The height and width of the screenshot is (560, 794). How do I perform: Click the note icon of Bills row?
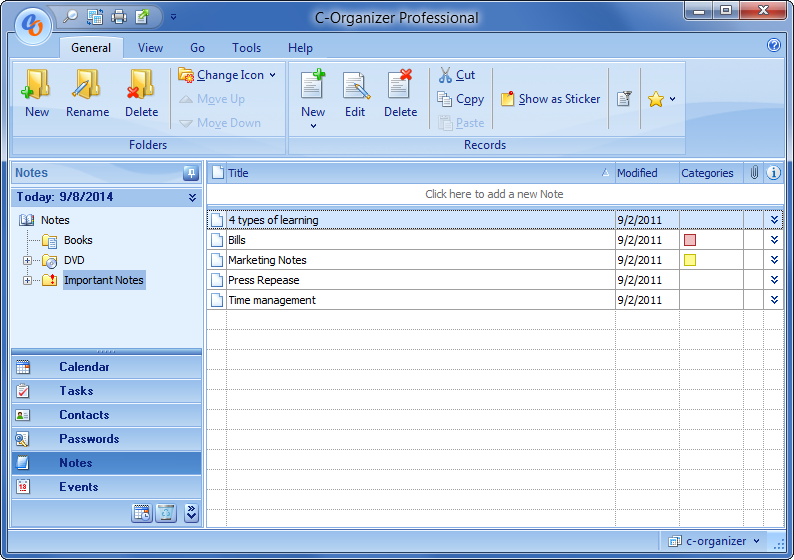tap(217, 239)
